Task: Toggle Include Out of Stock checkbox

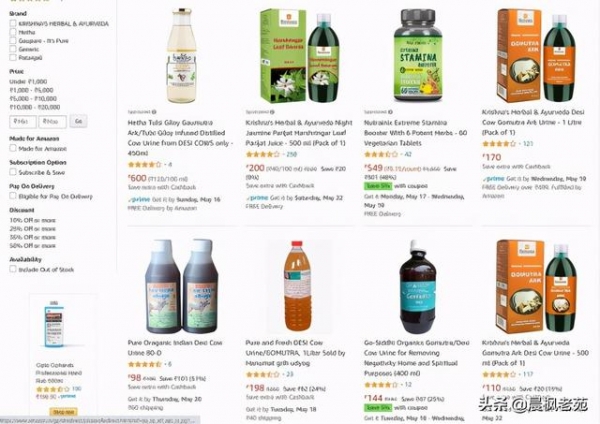Action: [13, 269]
